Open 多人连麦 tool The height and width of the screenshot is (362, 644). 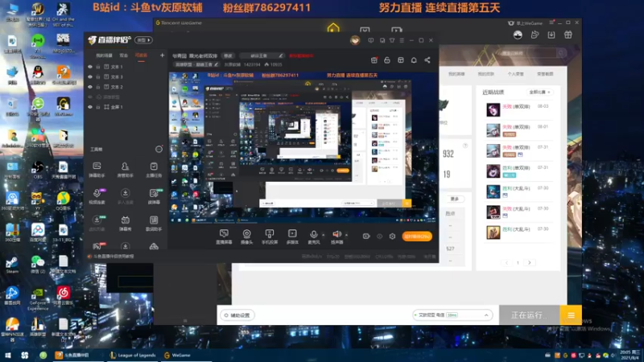click(x=125, y=196)
